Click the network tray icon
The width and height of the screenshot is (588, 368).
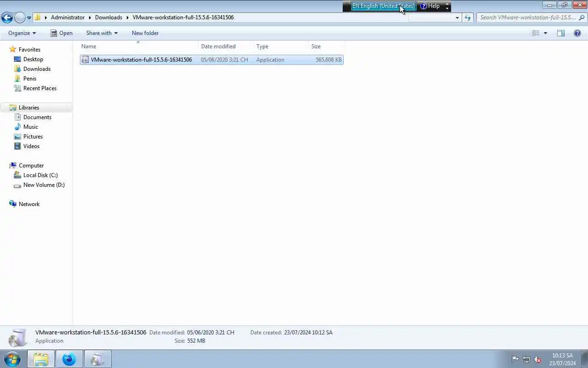point(526,359)
